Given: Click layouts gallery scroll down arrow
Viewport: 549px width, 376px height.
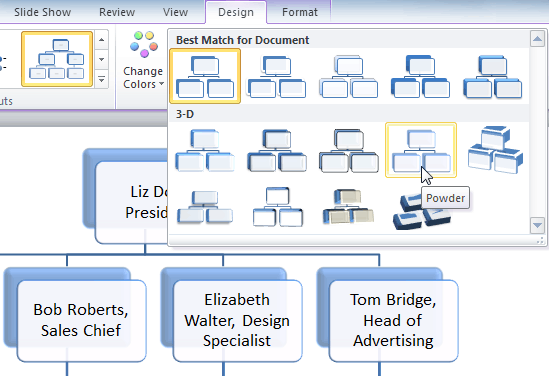Looking at the screenshot, I should point(102,59).
